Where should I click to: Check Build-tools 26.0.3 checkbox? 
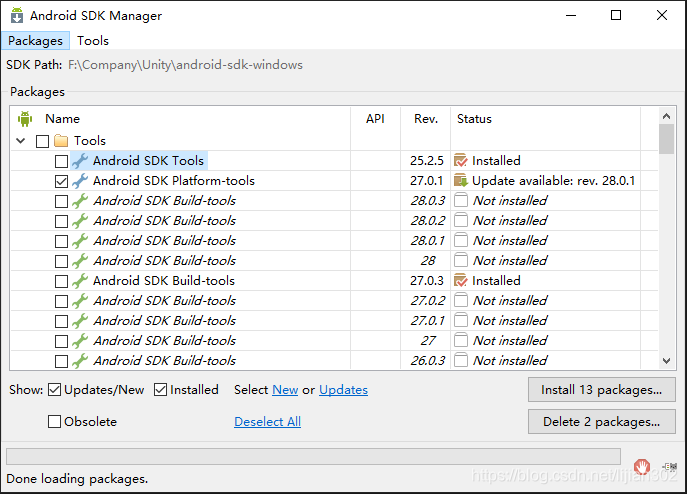coord(61,361)
